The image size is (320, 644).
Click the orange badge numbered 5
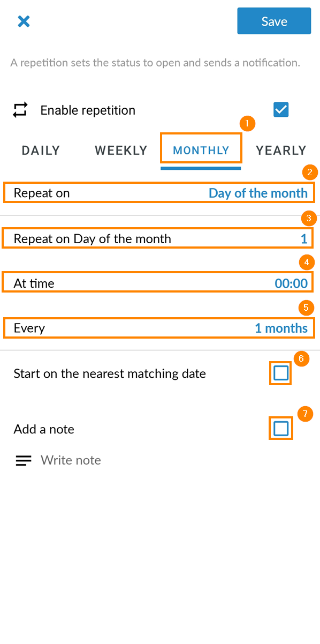(306, 308)
